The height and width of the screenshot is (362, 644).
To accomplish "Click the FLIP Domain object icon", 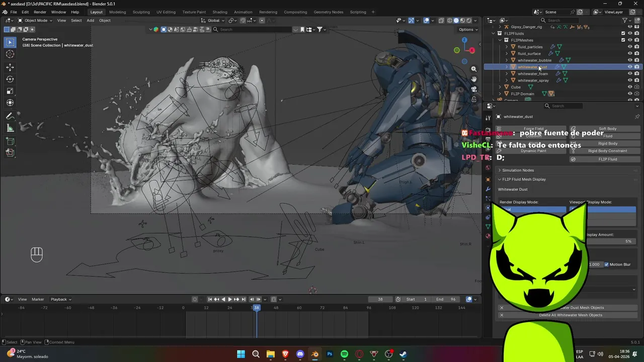I will tap(507, 94).
